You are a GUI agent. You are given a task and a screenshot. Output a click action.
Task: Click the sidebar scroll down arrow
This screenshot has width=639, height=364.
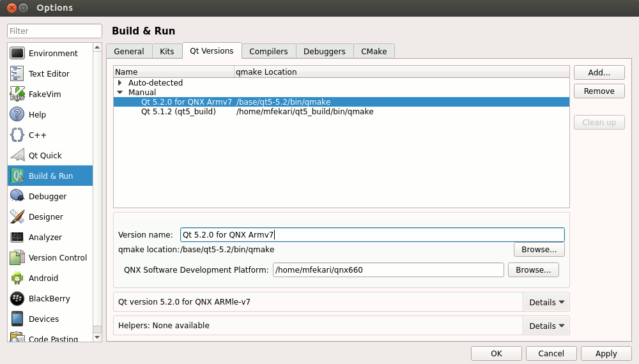point(97,337)
